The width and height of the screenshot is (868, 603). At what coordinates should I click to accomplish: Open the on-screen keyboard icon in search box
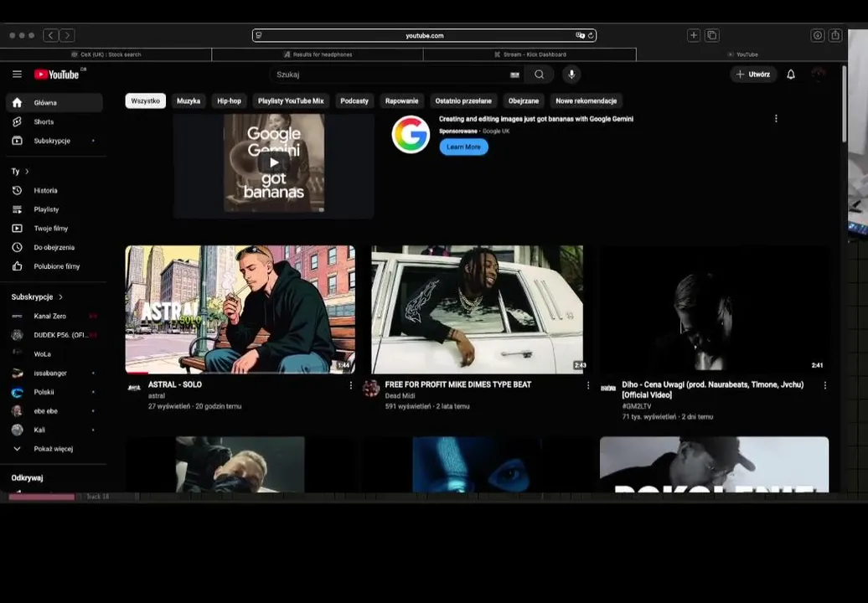(514, 75)
